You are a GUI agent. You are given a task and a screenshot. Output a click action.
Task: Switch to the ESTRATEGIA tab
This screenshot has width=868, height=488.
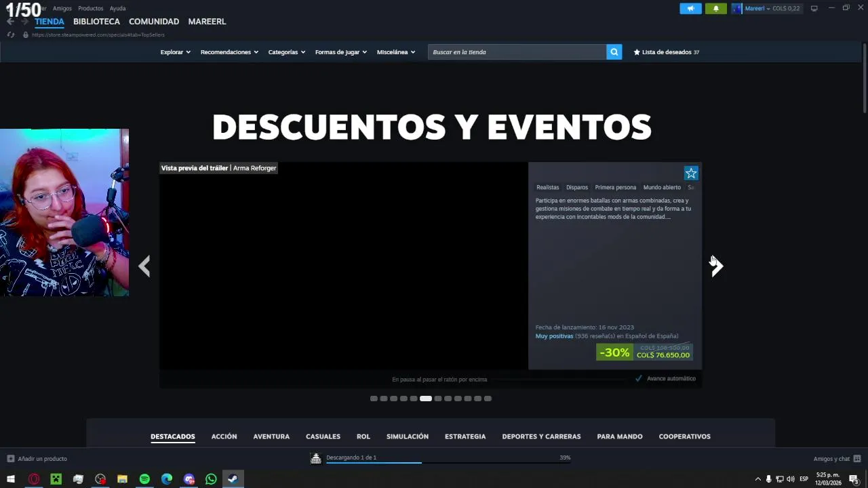(465, 436)
